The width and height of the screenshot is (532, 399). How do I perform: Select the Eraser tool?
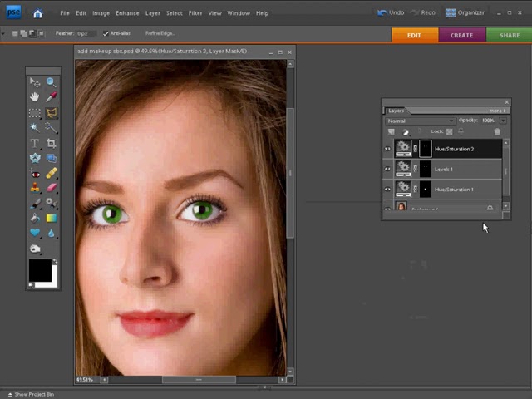(52, 188)
